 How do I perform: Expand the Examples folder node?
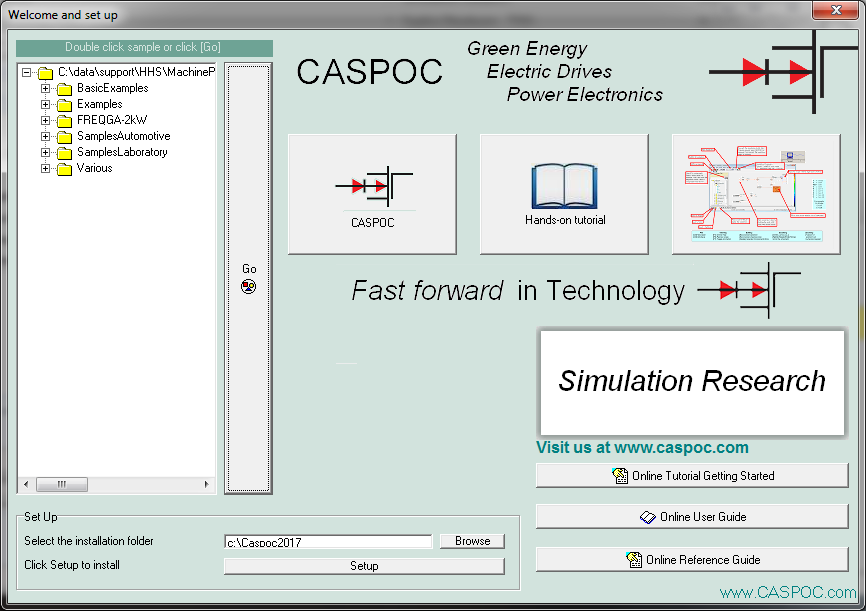pyautogui.click(x=45, y=104)
